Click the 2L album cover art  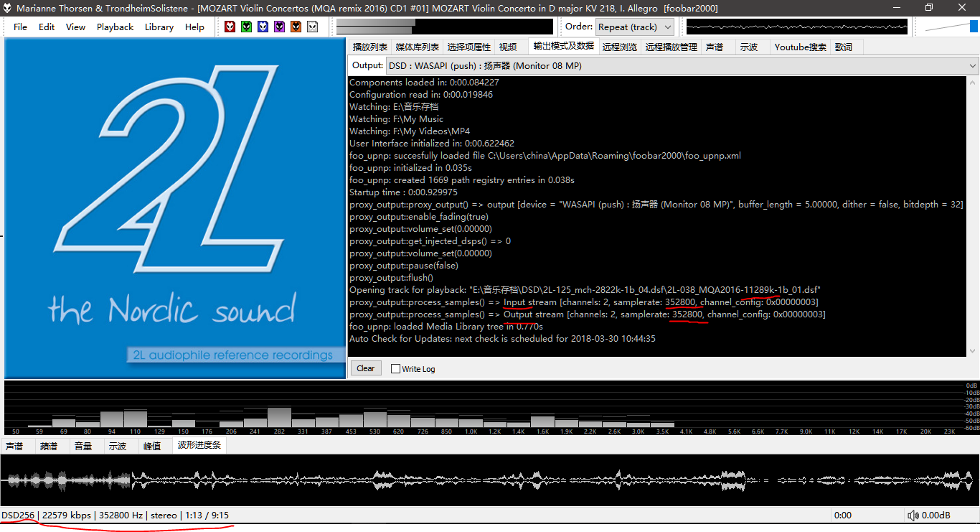click(x=175, y=208)
